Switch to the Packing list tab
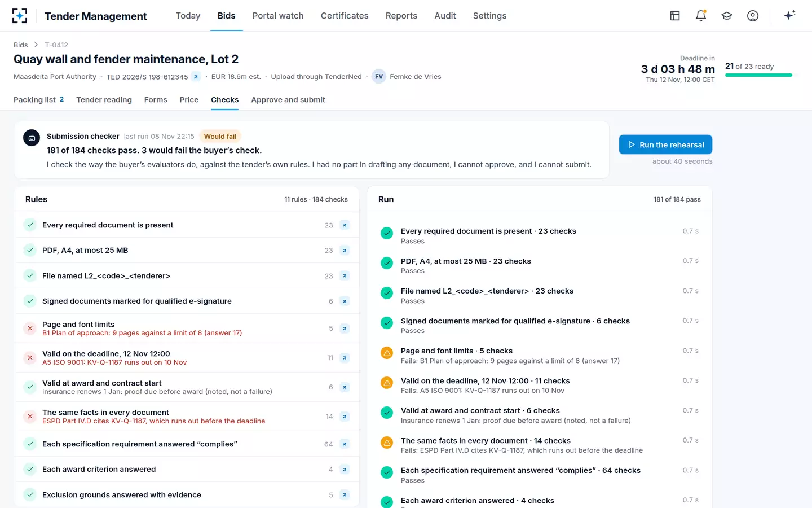 (x=39, y=100)
